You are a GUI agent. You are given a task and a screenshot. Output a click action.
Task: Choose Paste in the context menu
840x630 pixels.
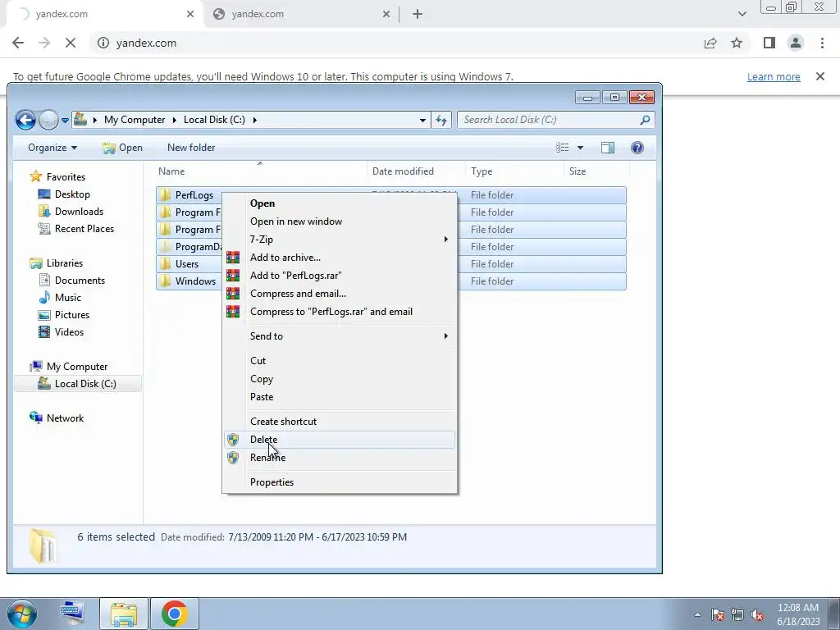click(x=340, y=397)
